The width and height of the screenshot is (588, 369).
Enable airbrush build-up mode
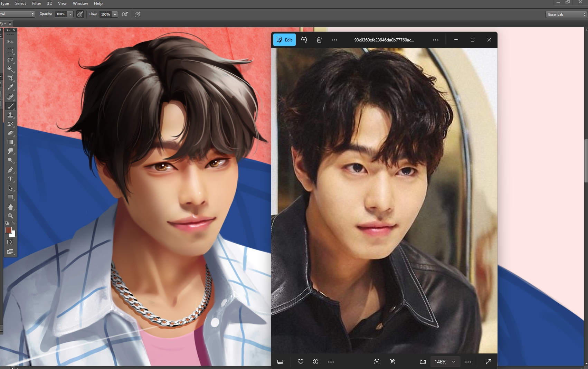[x=125, y=14]
